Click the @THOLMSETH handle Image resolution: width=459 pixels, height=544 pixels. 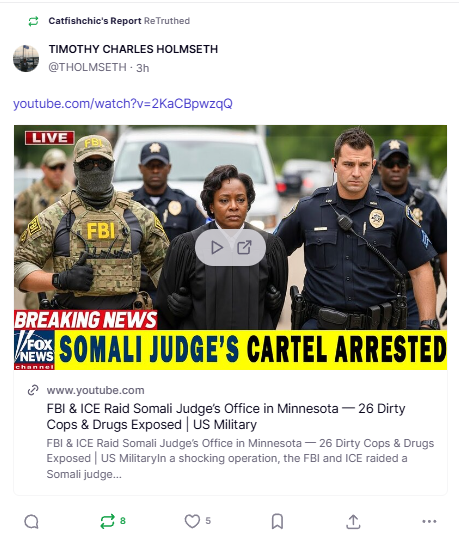[x=87, y=67]
